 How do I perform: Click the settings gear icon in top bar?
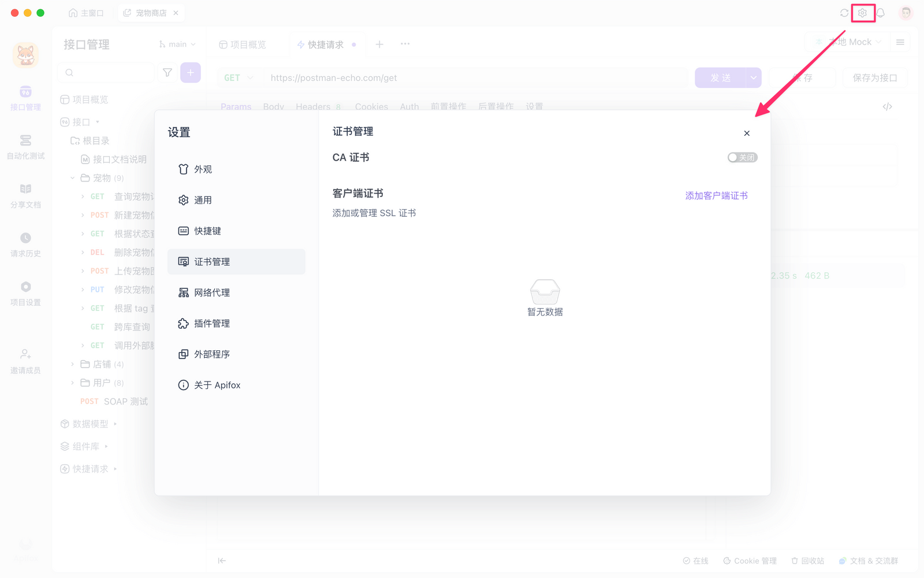862,13
